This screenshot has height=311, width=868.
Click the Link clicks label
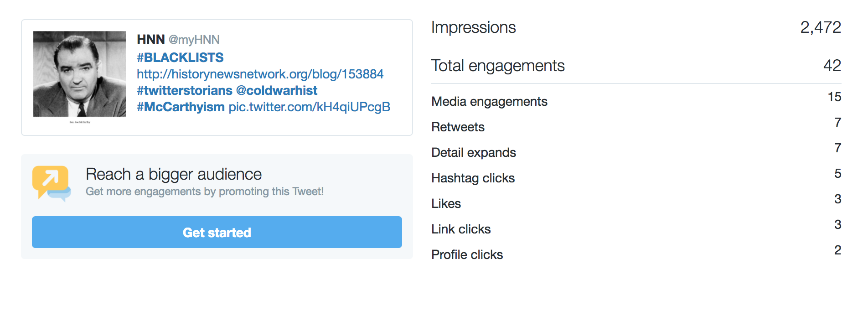pos(461,229)
